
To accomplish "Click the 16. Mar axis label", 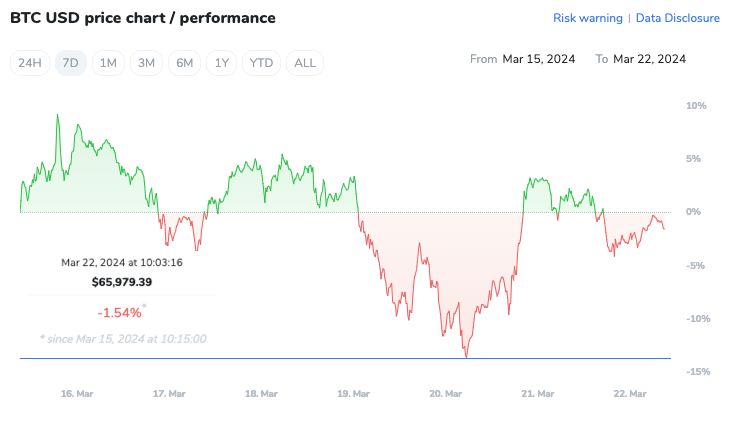I will point(77,394).
